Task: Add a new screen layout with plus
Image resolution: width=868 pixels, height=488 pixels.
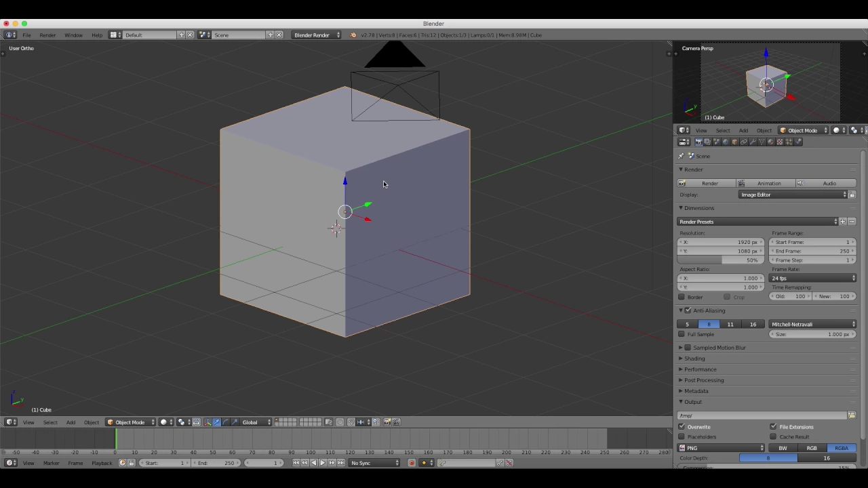Action: point(181,35)
